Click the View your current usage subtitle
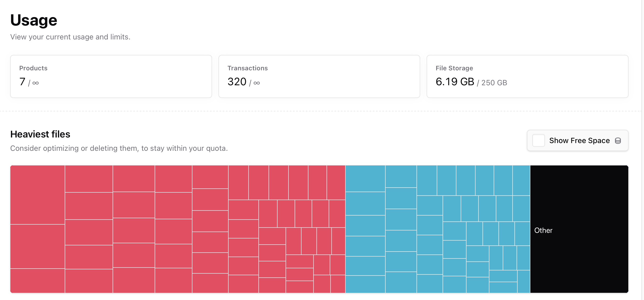Screen dimensions: 644x300 (70, 37)
